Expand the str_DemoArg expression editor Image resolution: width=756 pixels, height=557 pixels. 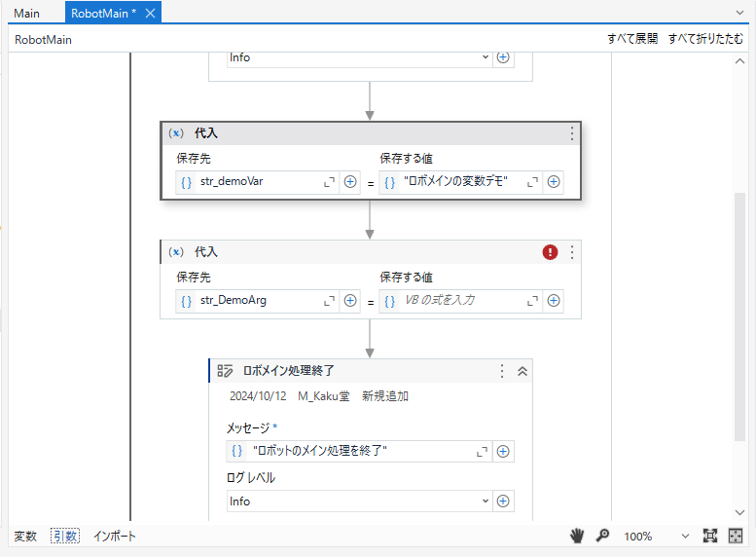tap(329, 301)
